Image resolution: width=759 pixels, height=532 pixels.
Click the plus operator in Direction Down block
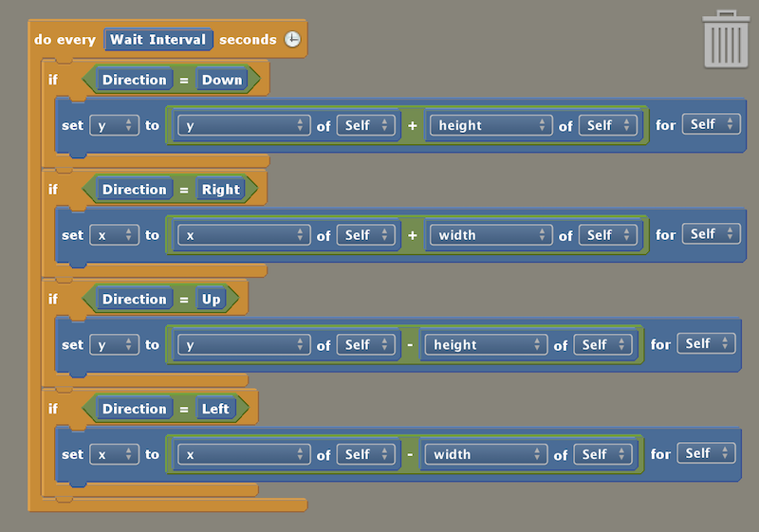[x=413, y=126]
